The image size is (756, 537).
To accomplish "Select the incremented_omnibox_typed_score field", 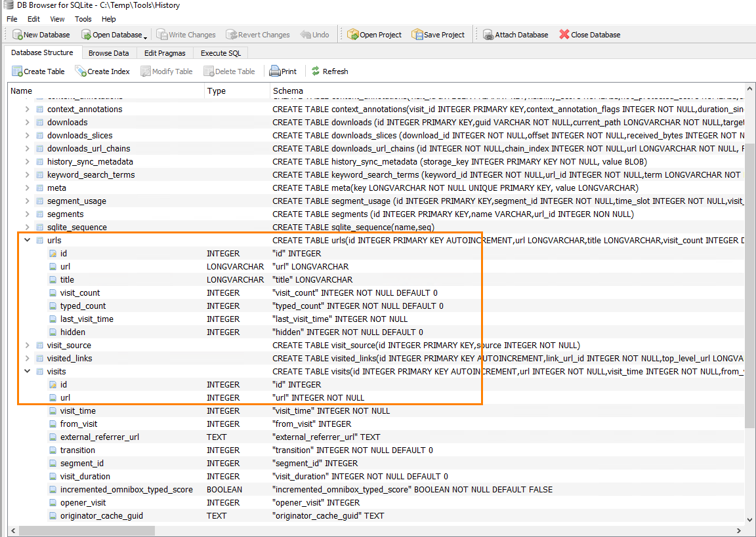I will tap(376, 489).
